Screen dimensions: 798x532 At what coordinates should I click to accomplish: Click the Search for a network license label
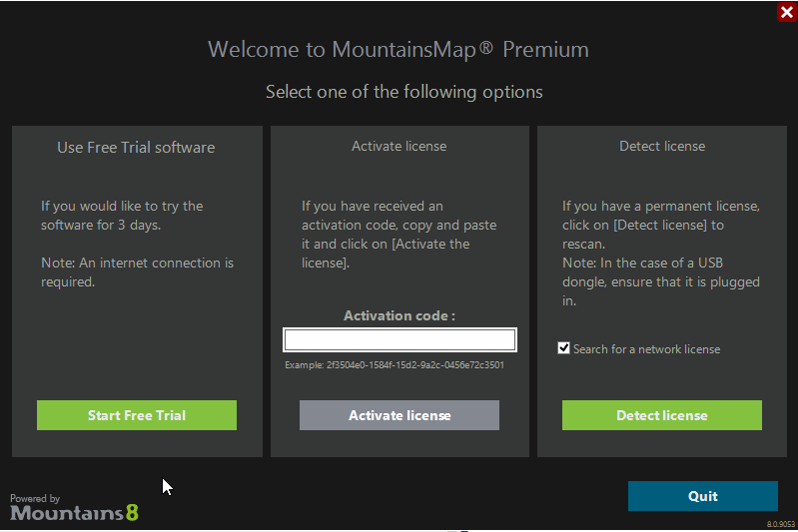tap(646, 349)
